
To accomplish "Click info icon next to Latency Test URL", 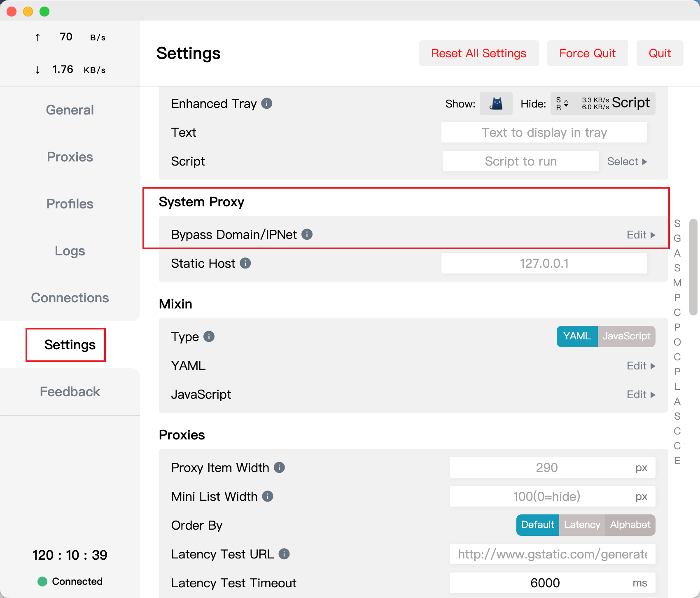I will tap(284, 554).
